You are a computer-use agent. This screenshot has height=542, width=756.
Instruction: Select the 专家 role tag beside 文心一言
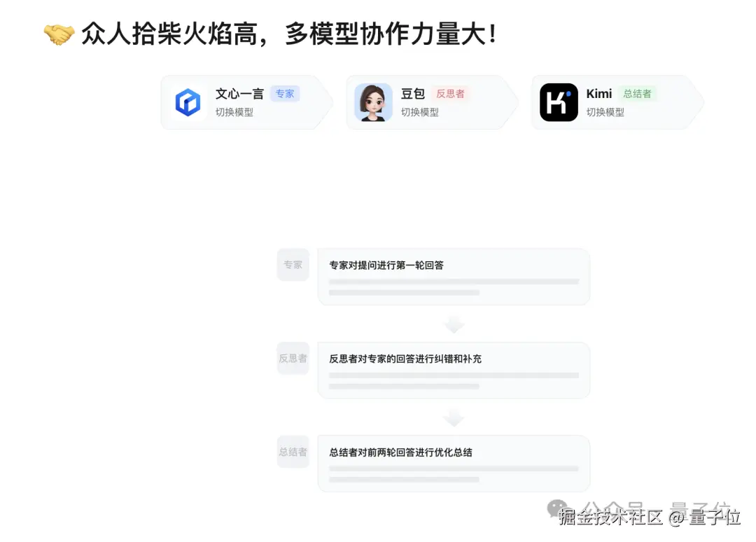tap(285, 94)
